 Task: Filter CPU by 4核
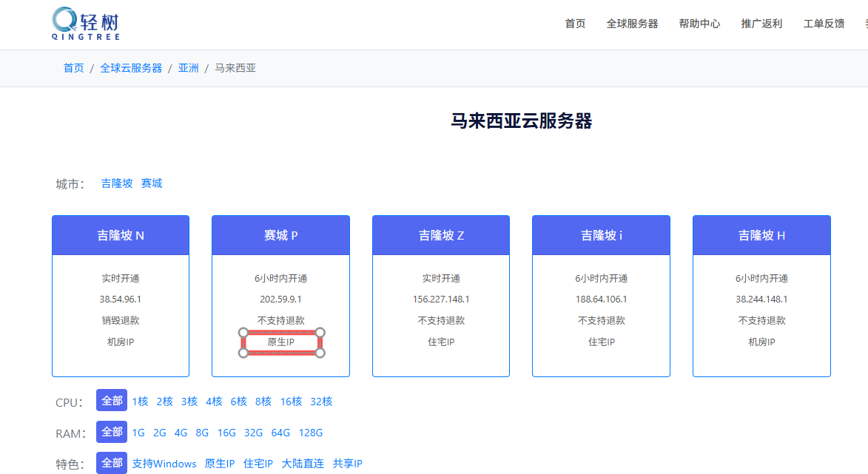coord(214,402)
